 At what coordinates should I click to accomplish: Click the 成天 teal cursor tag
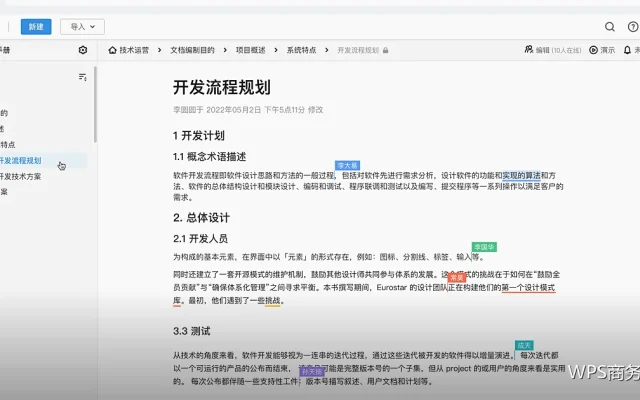pos(524,345)
